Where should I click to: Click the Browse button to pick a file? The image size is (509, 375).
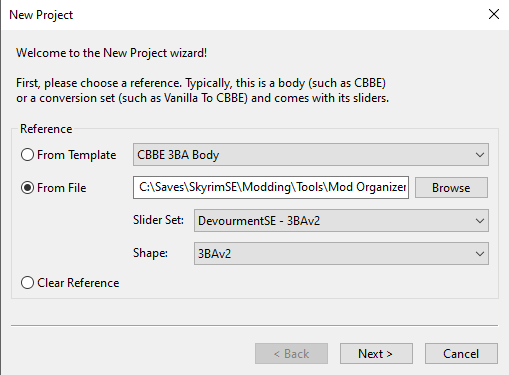[x=451, y=188]
